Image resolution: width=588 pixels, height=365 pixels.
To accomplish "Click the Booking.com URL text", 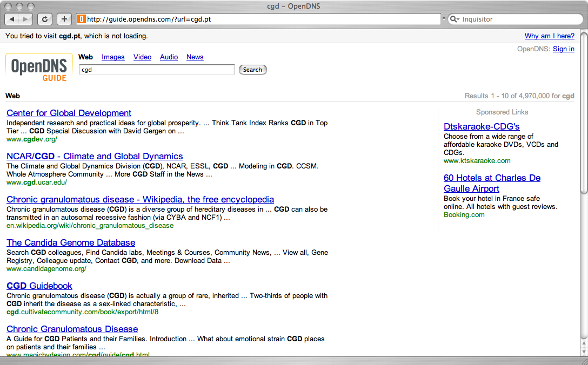I will point(464,215).
